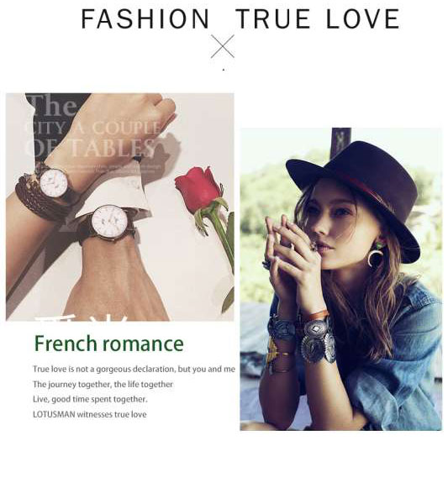Click 'The journey together' text line
The image size is (448, 488).
[103, 385]
